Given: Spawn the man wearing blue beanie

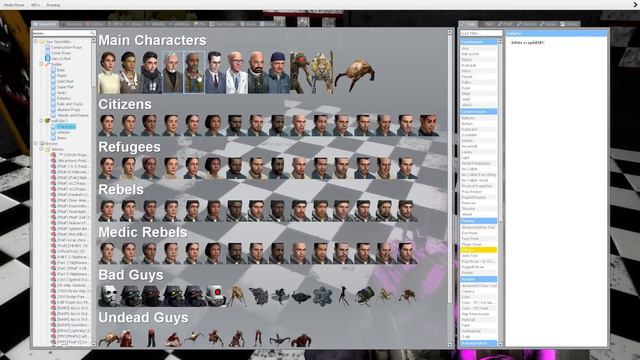Looking at the screenshot, I should point(279,73).
